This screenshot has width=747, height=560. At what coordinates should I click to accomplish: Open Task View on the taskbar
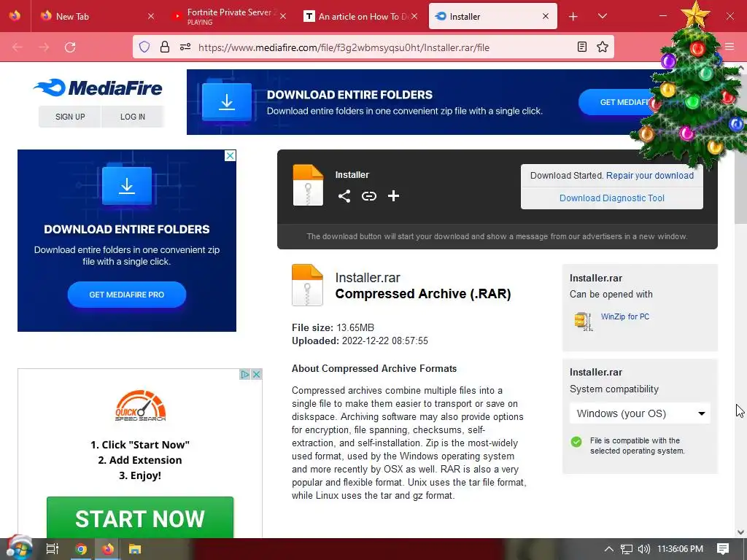coord(53,549)
